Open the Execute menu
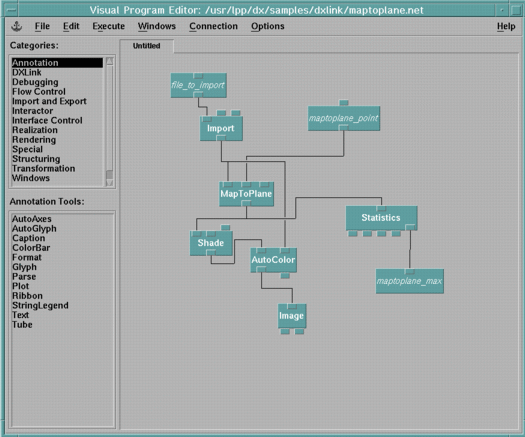The height and width of the screenshot is (437, 525). coord(108,26)
